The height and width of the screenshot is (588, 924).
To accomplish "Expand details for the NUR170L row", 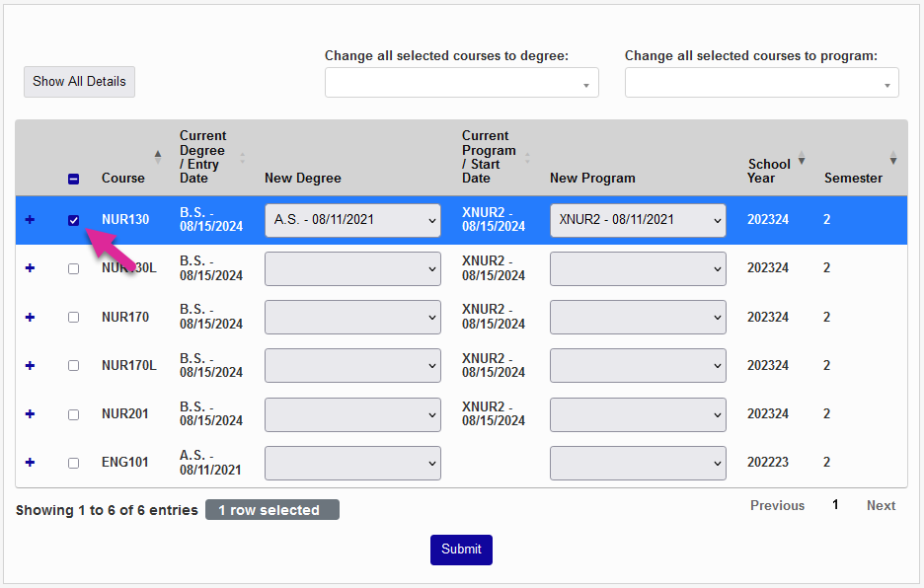I will pos(29,365).
